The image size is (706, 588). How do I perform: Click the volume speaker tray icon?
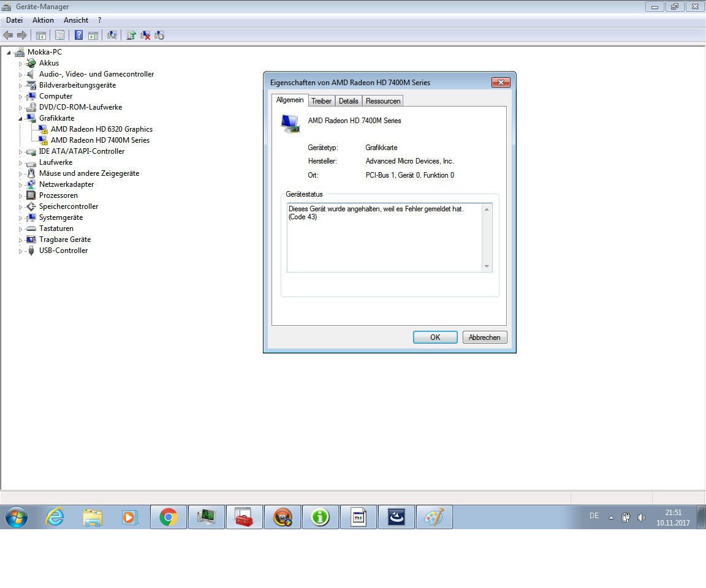pyautogui.click(x=641, y=518)
